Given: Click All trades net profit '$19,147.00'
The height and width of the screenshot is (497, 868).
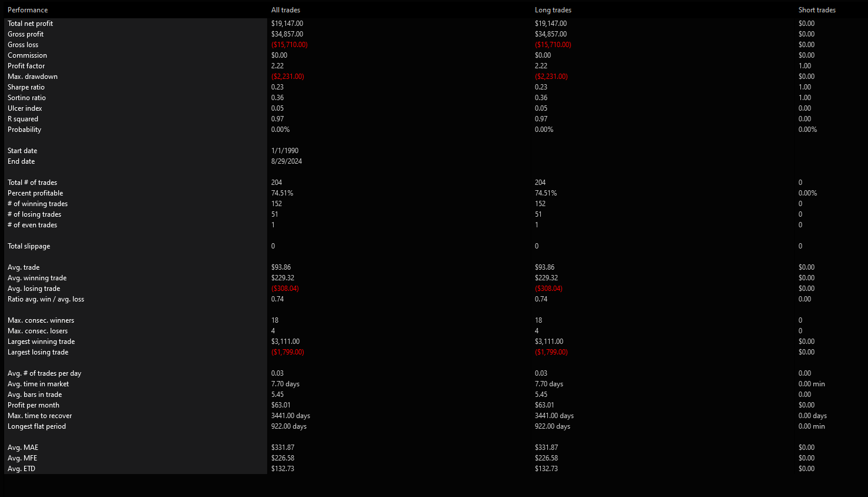Looking at the screenshot, I should [x=287, y=24].
